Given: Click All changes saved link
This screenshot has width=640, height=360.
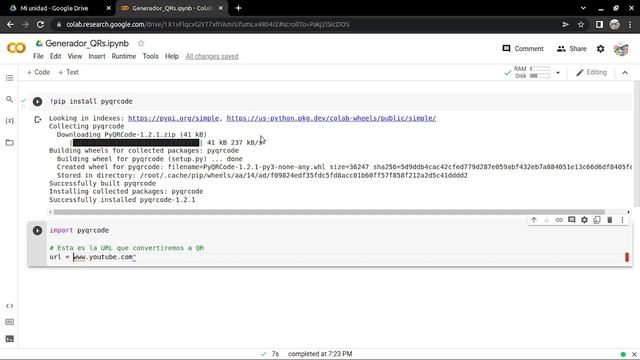Looking at the screenshot, I should [212, 56].
